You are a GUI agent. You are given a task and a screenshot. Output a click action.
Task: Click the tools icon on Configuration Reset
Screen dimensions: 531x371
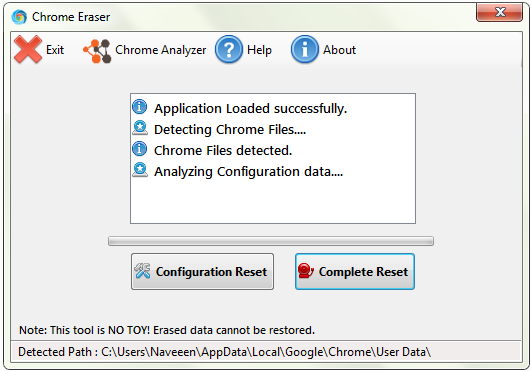tap(142, 271)
